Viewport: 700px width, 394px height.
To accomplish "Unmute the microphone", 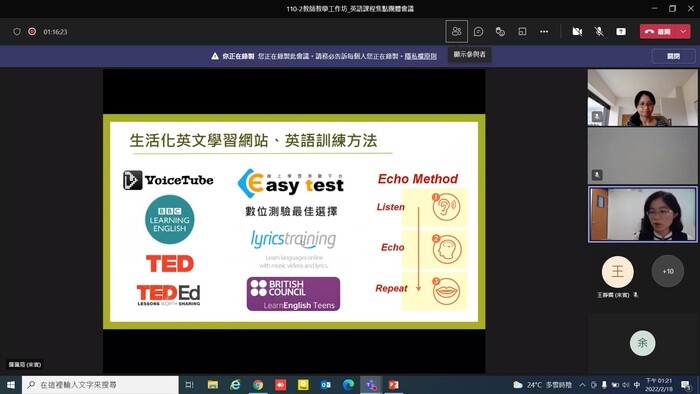I will [599, 32].
